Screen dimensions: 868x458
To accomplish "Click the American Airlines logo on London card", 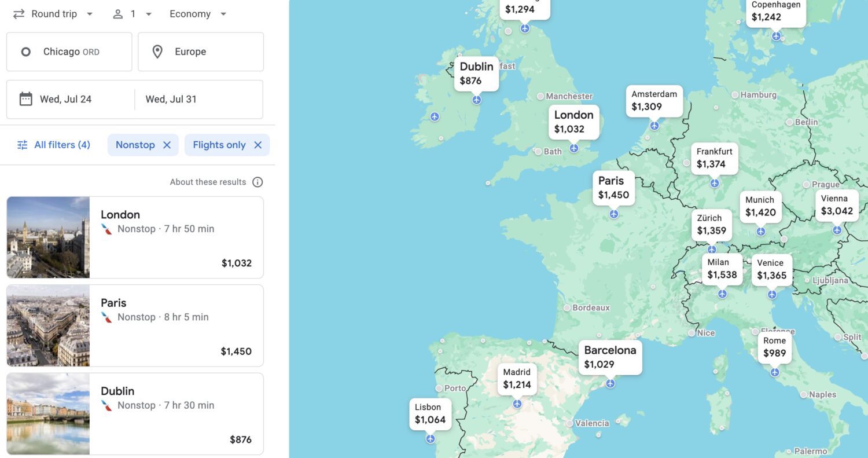I will [107, 229].
